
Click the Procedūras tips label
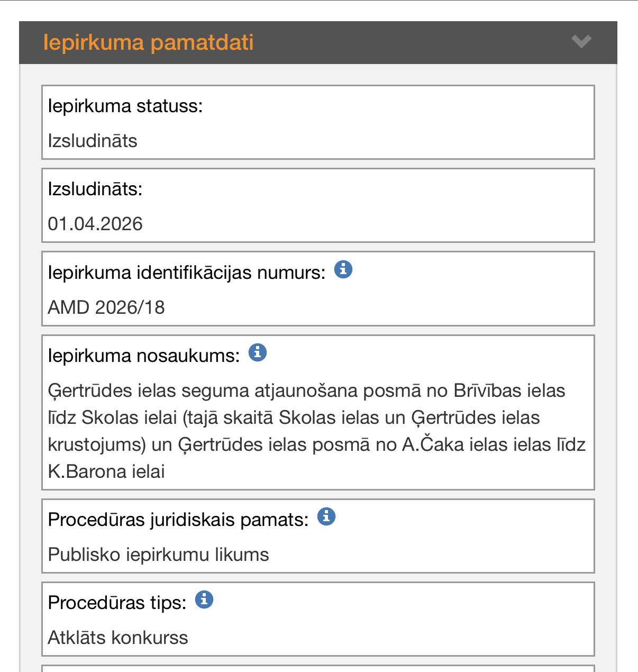coord(117,603)
